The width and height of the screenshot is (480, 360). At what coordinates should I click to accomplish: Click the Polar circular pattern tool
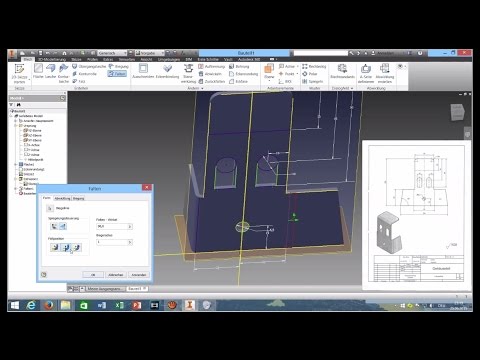pyautogui.click(x=310, y=74)
